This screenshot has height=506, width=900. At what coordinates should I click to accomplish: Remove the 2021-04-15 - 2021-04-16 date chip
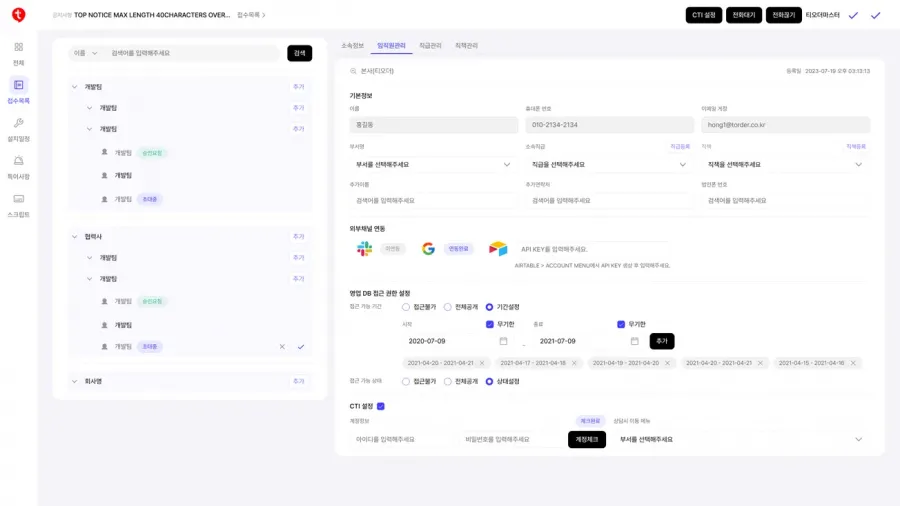tap(853, 363)
